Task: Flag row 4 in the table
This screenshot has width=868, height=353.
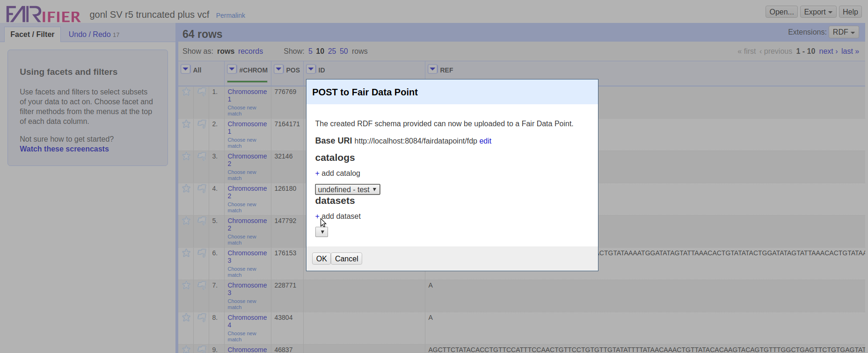Action: coord(202,188)
